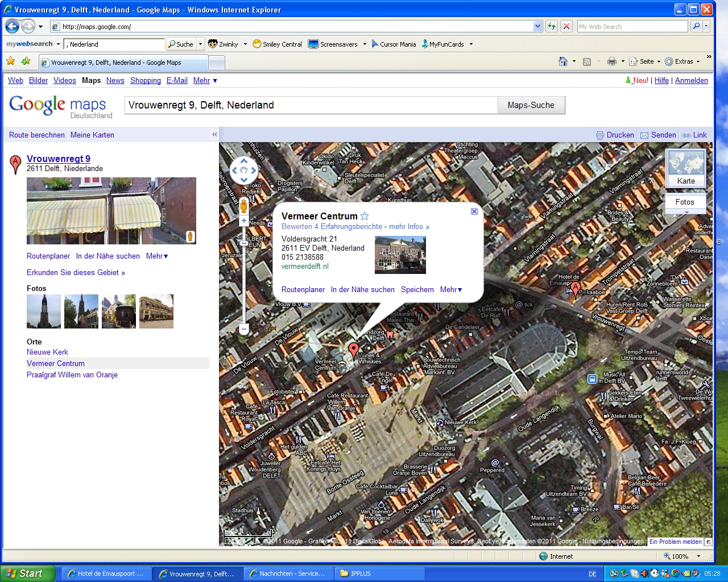The height and width of the screenshot is (582, 728).
Task: Open the Web tab link
Action: coord(15,80)
